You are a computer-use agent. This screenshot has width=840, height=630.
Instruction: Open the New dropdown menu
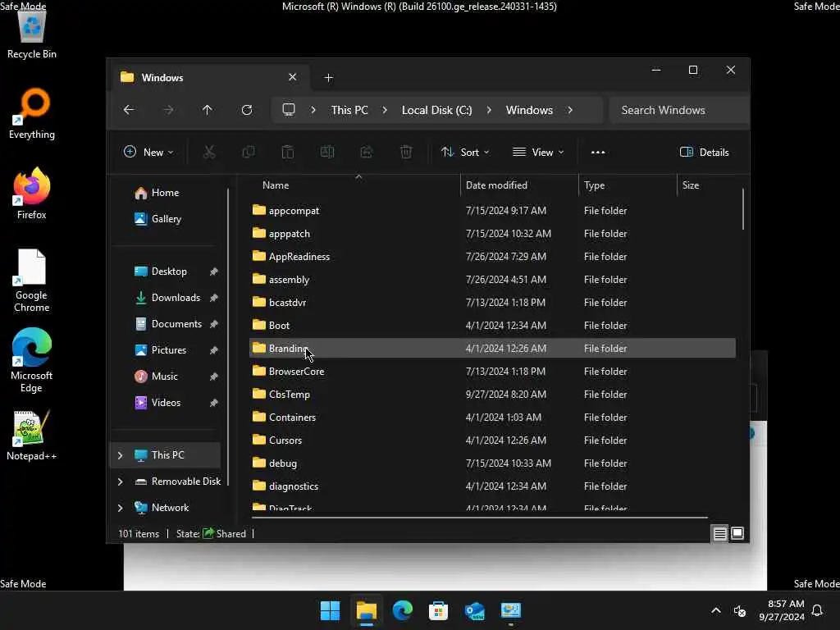pyautogui.click(x=148, y=152)
